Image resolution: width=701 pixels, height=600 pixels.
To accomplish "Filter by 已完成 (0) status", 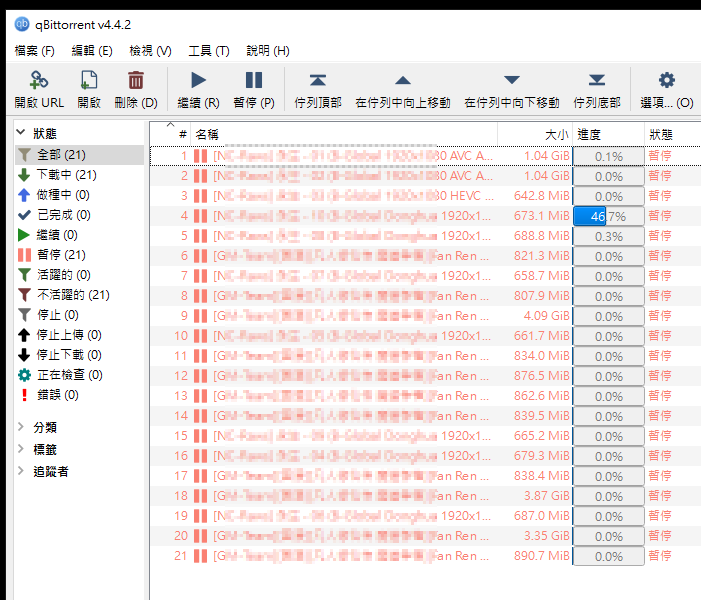I will [80, 215].
